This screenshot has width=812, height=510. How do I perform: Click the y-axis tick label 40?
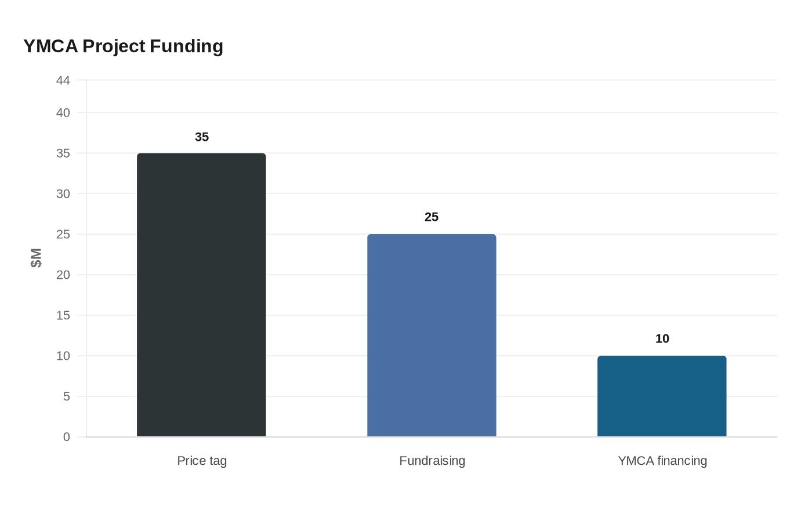click(x=63, y=113)
